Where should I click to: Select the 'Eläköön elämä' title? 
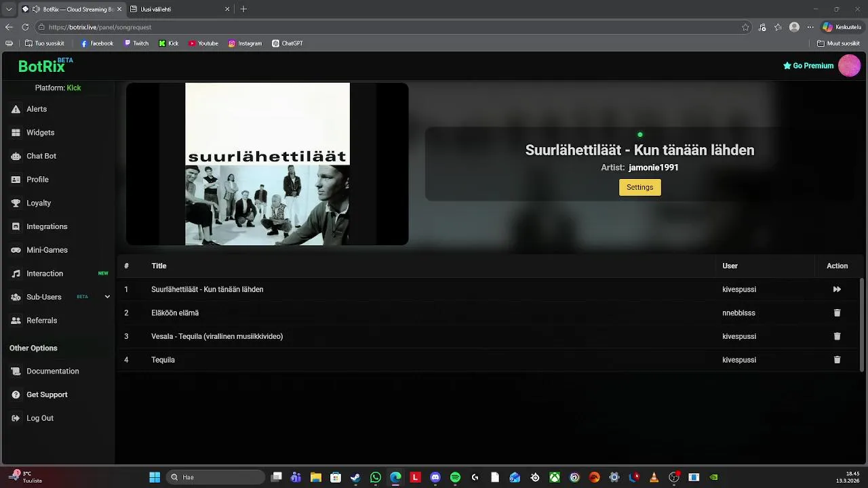(175, 313)
